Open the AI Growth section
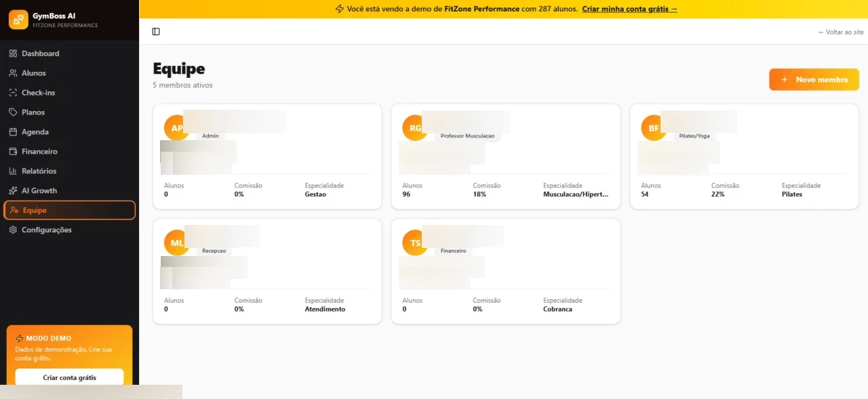 click(69, 191)
